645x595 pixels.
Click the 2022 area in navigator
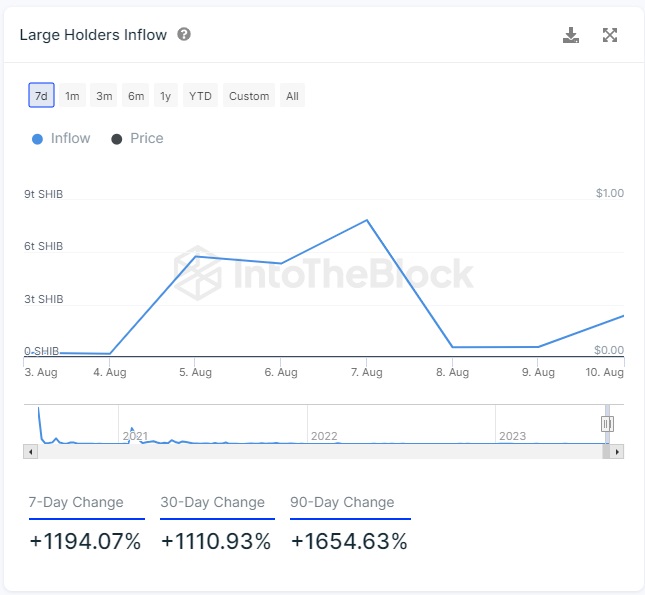tap(324, 436)
